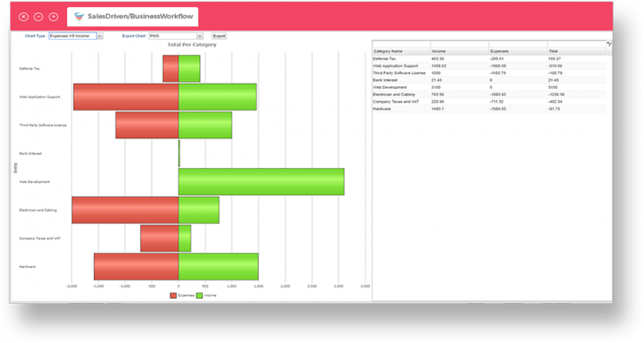Screen dimensions: 644x343
Task: Click the green Company Taxes and VAT bar
Action: (x=184, y=239)
